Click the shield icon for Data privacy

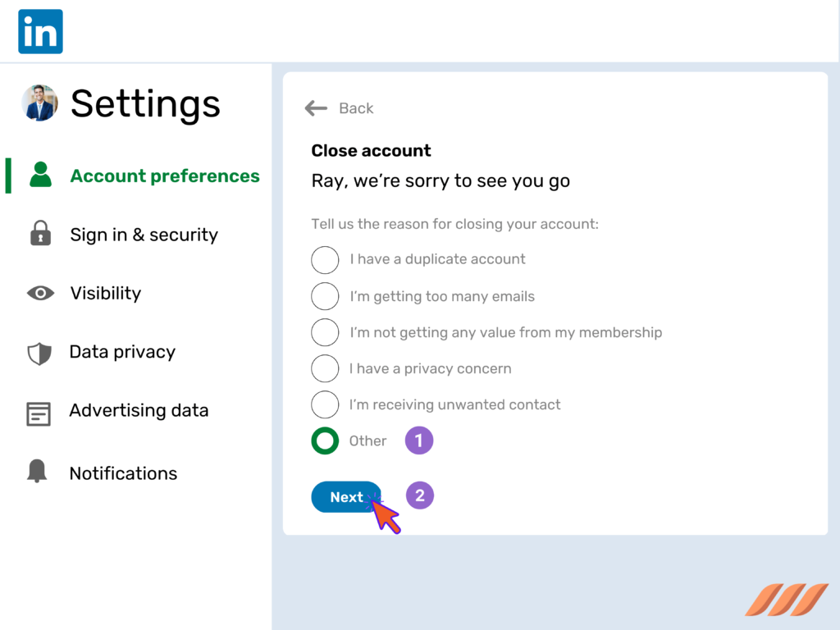40,351
